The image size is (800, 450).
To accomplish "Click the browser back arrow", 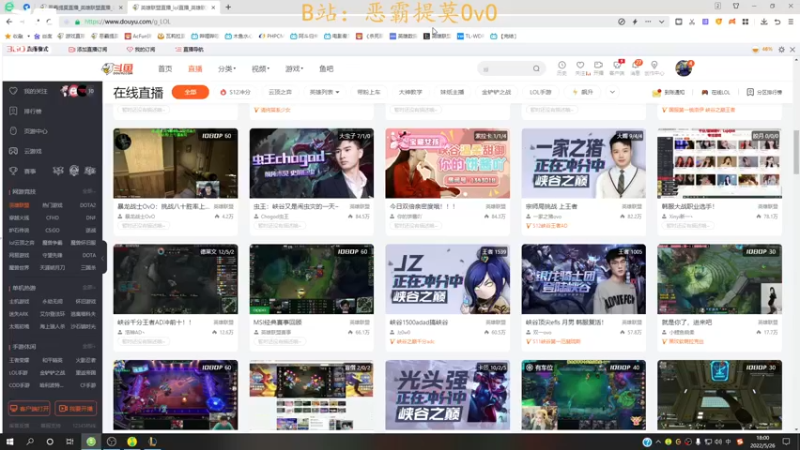I will coord(9,21).
